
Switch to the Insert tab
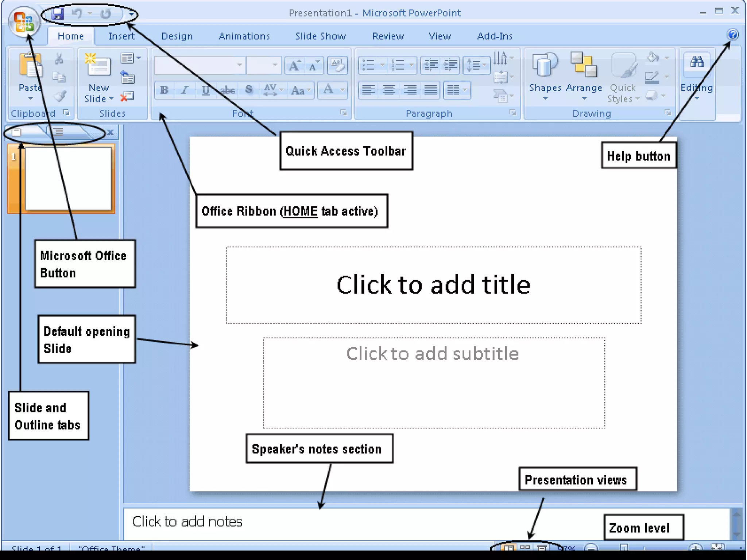coord(121,36)
